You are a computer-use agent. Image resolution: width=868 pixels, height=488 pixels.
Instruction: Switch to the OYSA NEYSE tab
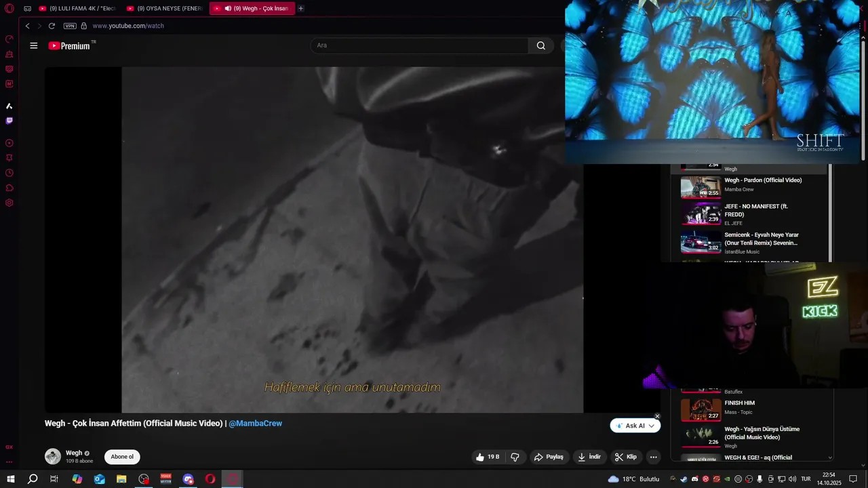click(165, 9)
